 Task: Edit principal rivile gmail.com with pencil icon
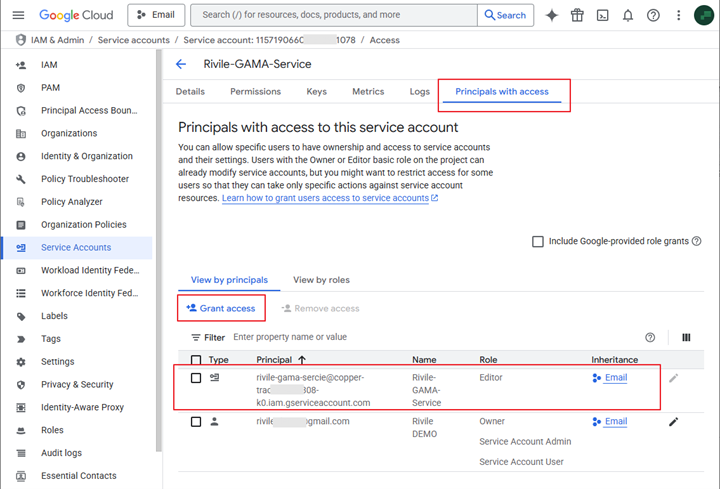point(674,422)
